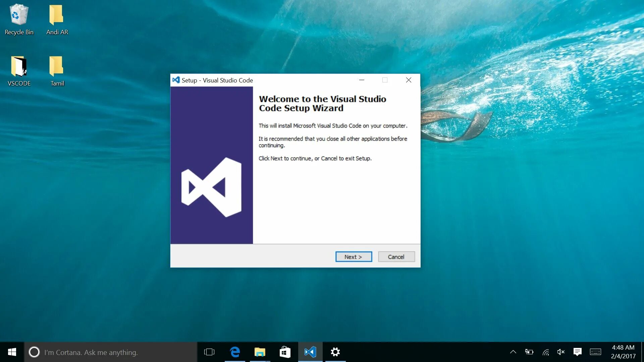Open Action Center notifications icon
Screen dimensions: 644x362
click(x=578, y=352)
